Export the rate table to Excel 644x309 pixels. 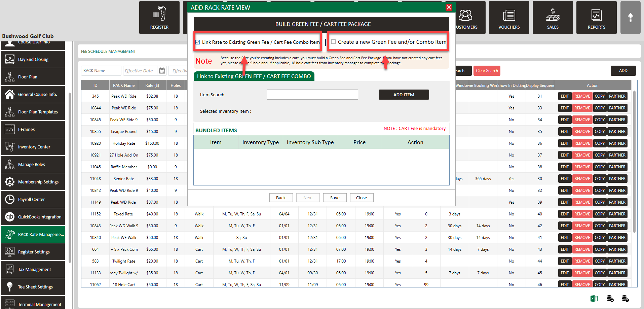click(594, 299)
